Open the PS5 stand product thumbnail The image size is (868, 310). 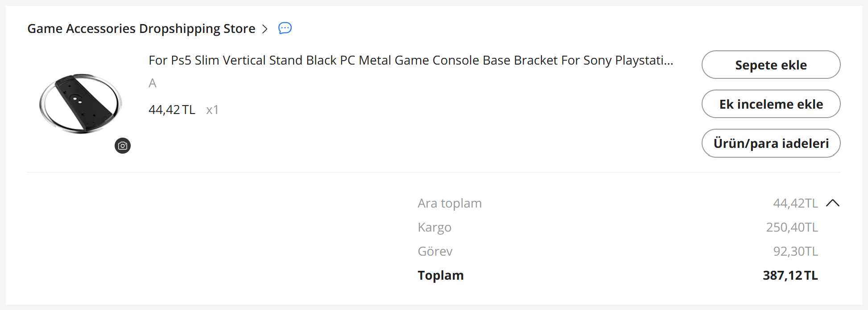click(x=81, y=104)
